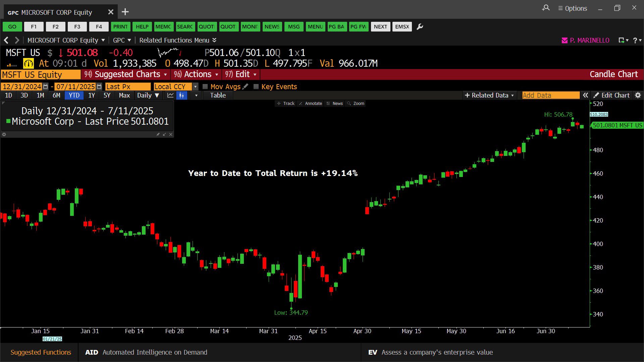Image resolution: width=644 pixels, height=362 pixels.
Task: Click the Mov Avgs pencil edit icon
Action: [x=246, y=86]
